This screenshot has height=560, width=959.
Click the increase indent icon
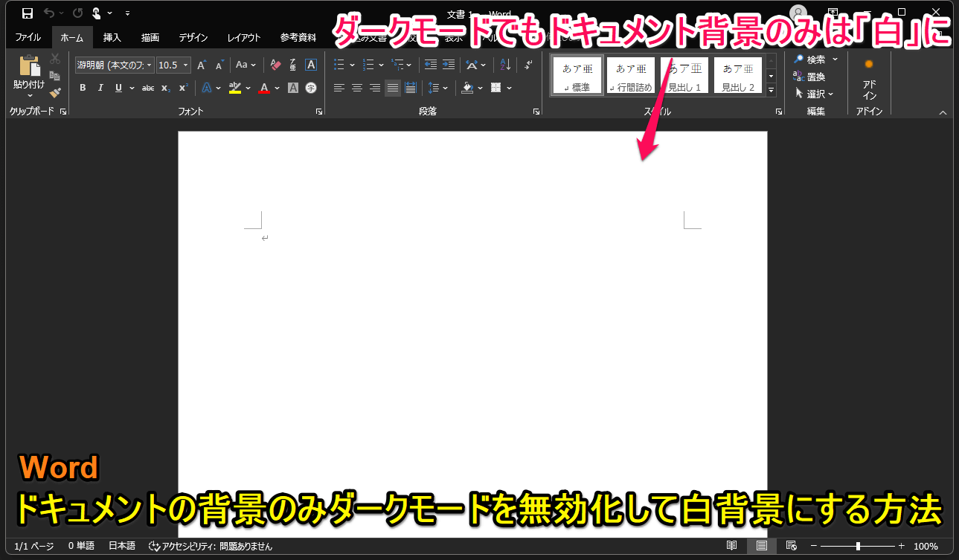449,65
